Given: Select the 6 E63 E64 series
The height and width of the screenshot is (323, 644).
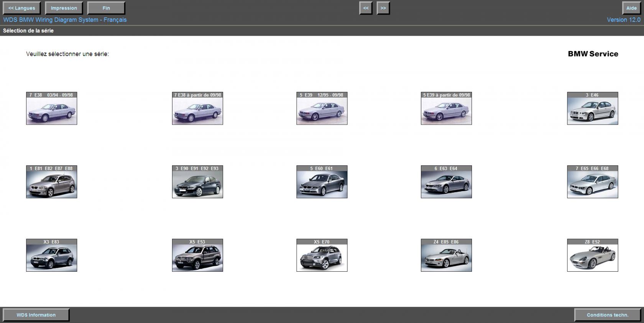Looking at the screenshot, I should click(446, 182).
